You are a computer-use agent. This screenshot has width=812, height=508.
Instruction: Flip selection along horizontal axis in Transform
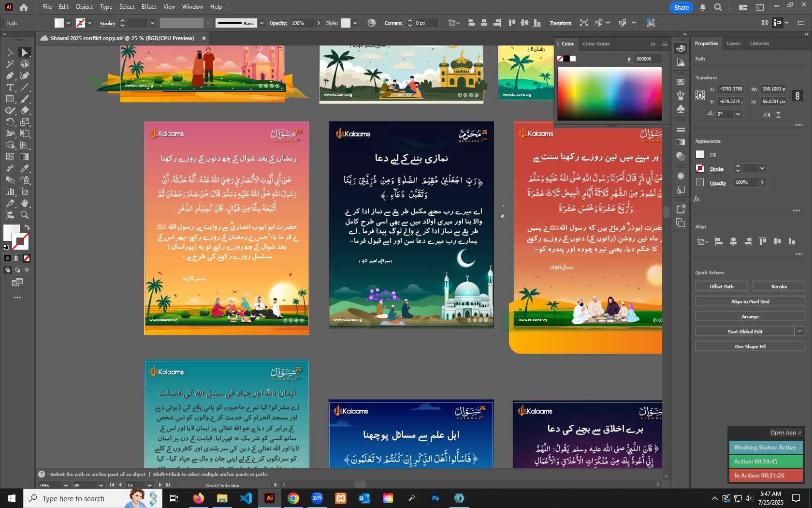[767, 115]
